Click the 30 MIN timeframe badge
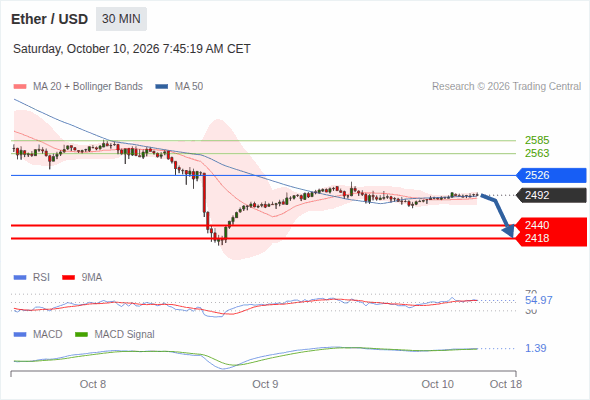This screenshot has width=590, height=400. coord(121,19)
